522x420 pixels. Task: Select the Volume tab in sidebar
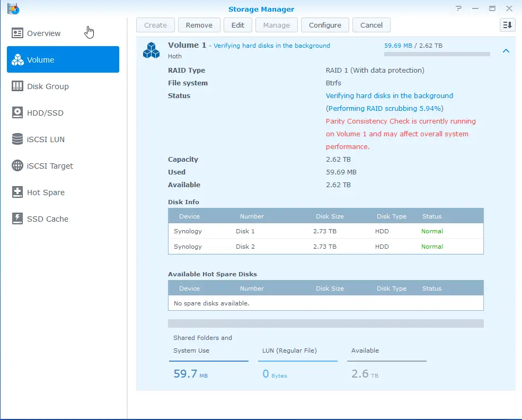tap(63, 60)
